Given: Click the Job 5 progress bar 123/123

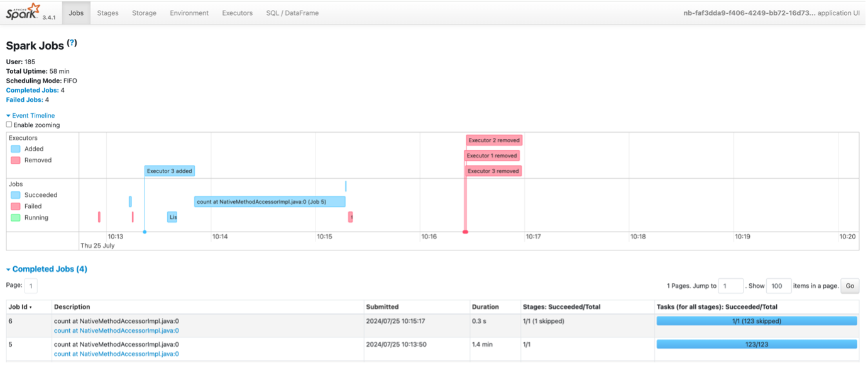Looking at the screenshot, I should coord(757,344).
